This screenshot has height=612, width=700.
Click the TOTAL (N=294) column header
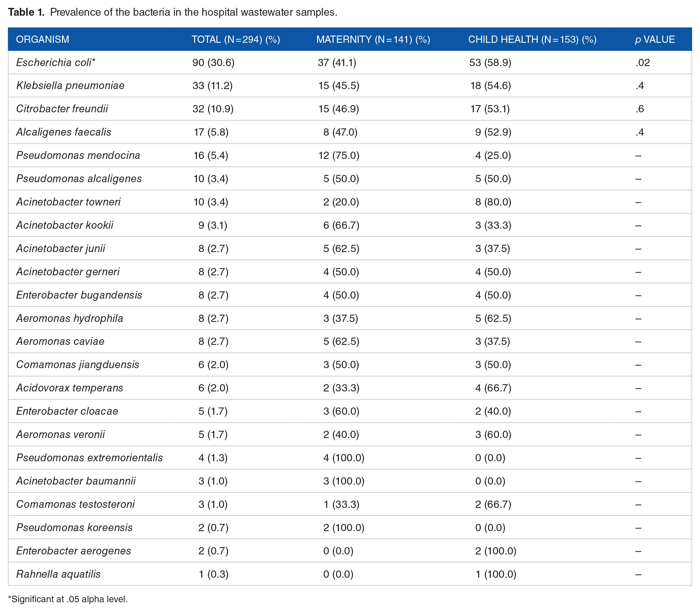click(236, 39)
